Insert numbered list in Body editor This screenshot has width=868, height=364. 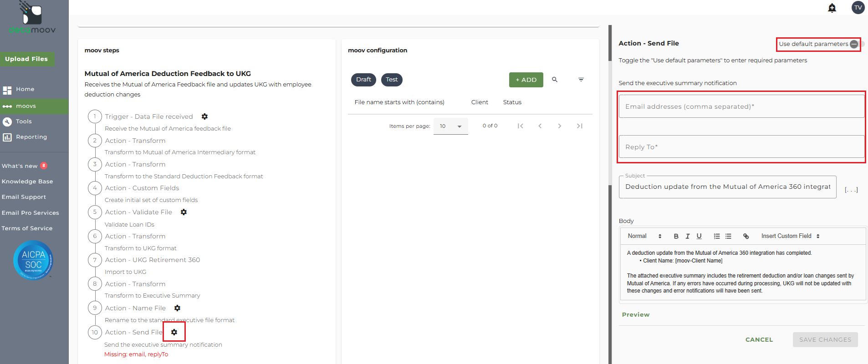point(717,236)
